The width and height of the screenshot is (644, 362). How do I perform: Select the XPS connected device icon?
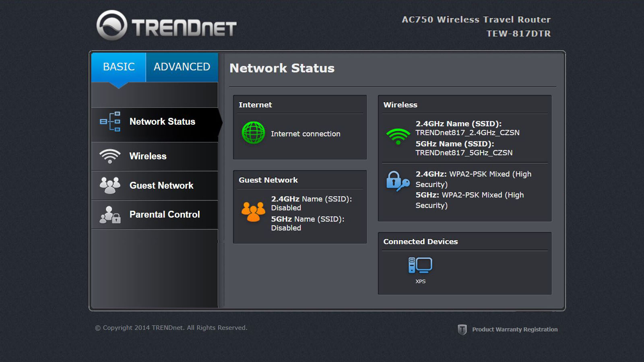420,265
